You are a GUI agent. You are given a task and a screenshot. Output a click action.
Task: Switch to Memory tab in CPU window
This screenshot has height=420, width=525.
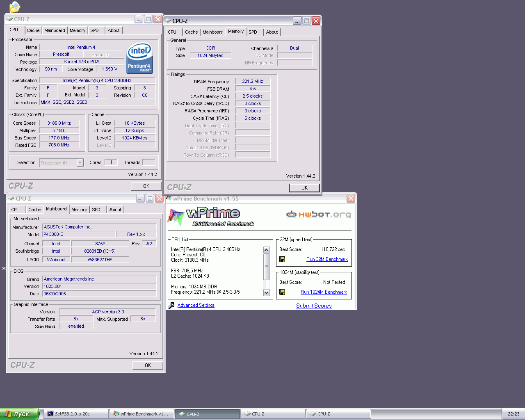[x=78, y=30]
